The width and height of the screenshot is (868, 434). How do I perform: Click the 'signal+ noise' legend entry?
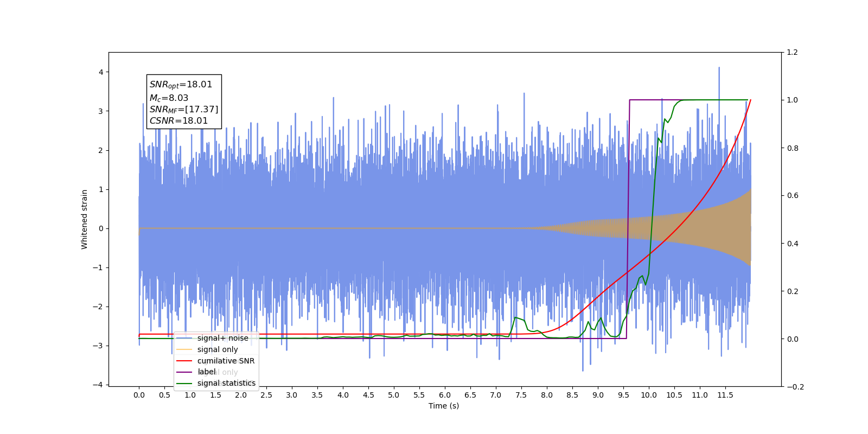point(212,338)
